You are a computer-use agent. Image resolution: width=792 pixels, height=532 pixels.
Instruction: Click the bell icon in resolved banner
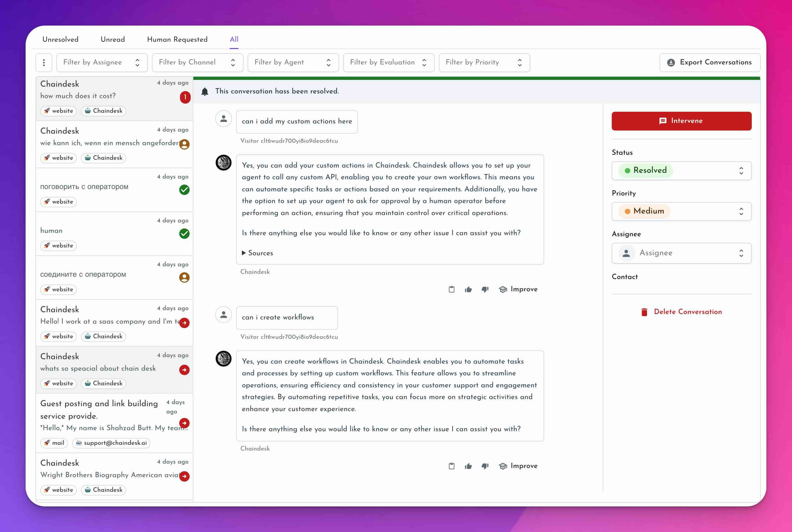pyautogui.click(x=205, y=92)
